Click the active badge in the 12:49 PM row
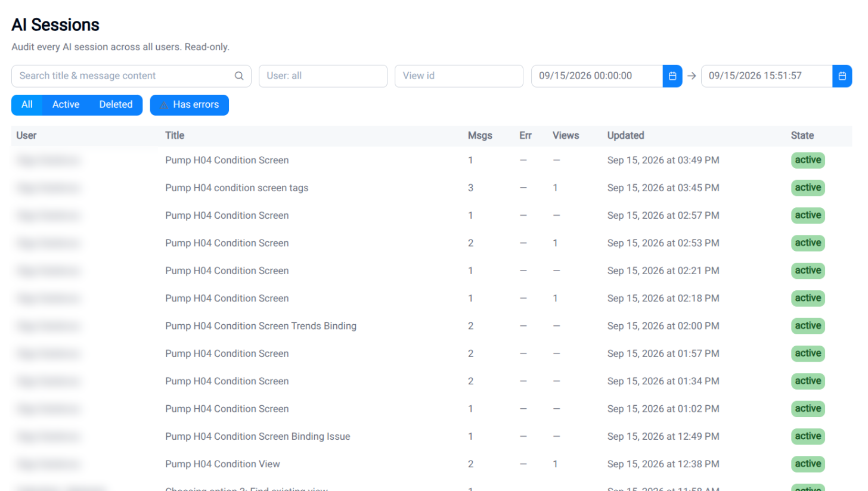The width and height of the screenshot is (868, 491). [808, 436]
